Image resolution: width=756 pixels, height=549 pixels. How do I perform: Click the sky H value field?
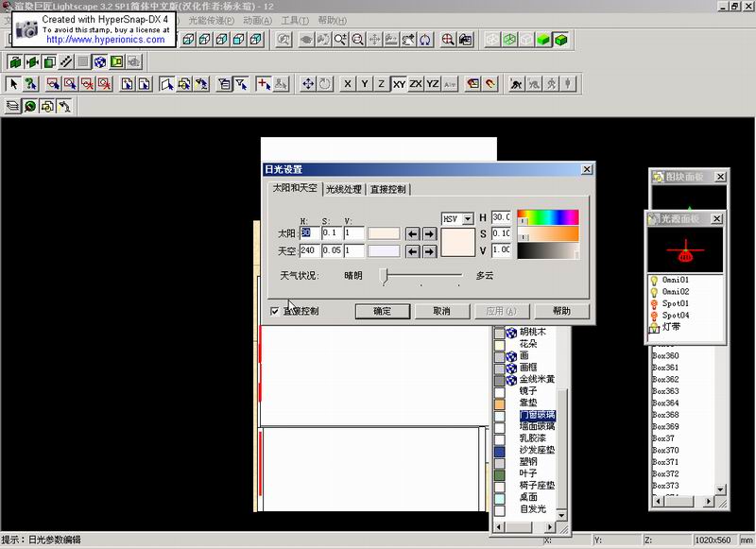(x=309, y=251)
